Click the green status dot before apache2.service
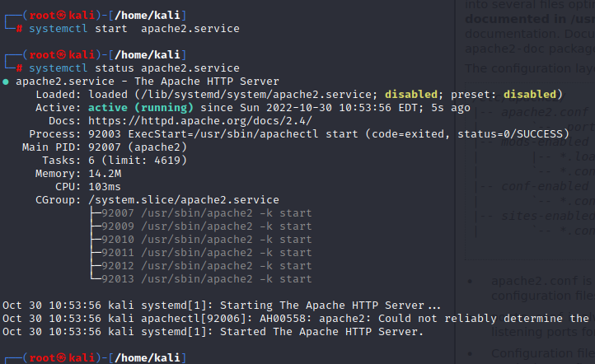The image size is (595, 364). (6, 82)
